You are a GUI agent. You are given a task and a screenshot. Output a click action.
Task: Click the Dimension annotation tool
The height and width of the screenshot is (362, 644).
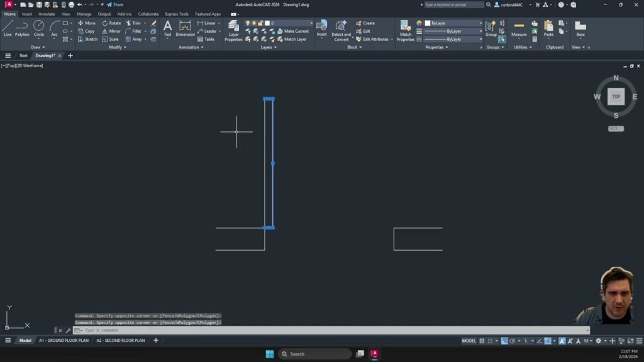(x=185, y=28)
